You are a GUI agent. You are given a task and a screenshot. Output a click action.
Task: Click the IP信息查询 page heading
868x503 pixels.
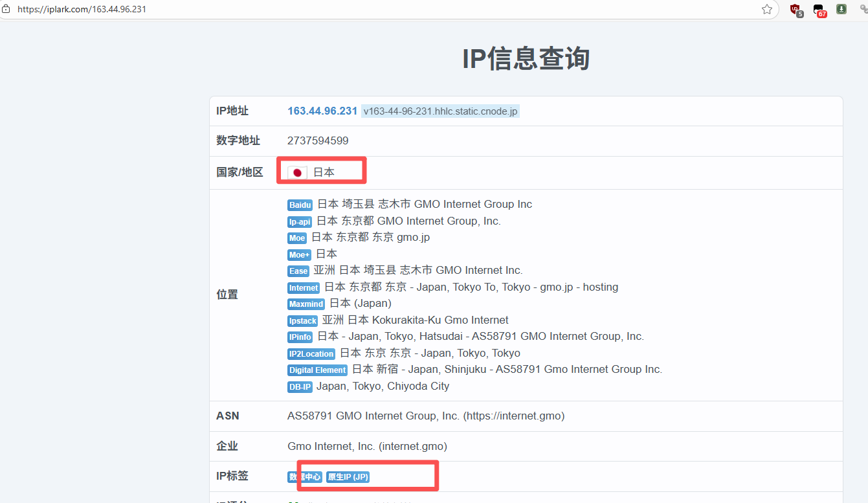(526, 59)
